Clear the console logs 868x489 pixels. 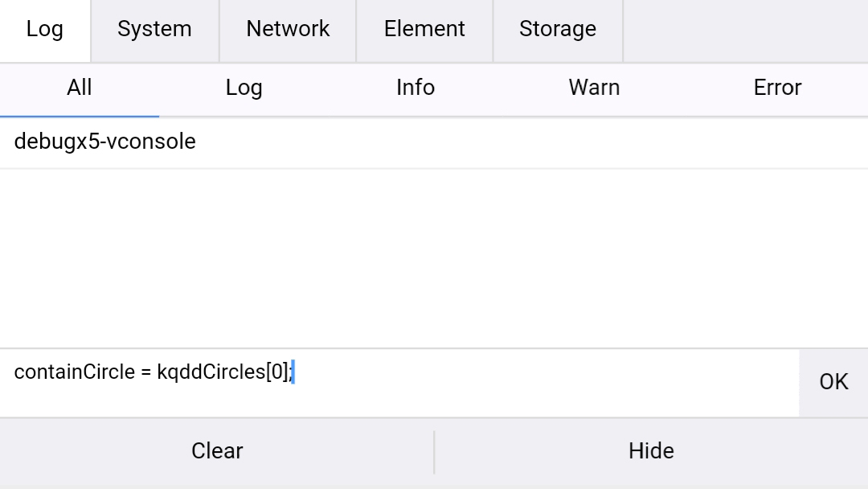[x=217, y=451]
